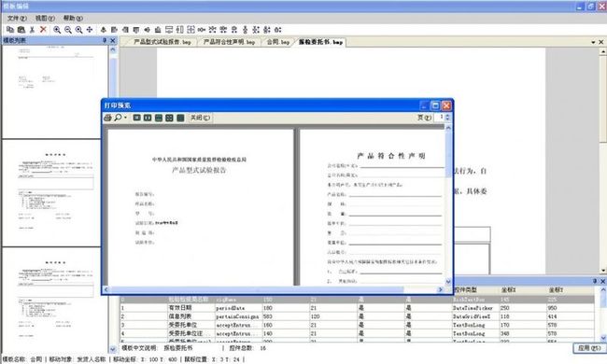Click the paste icon in main toolbar
This screenshot has height=364, width=607.
point(21,29)
